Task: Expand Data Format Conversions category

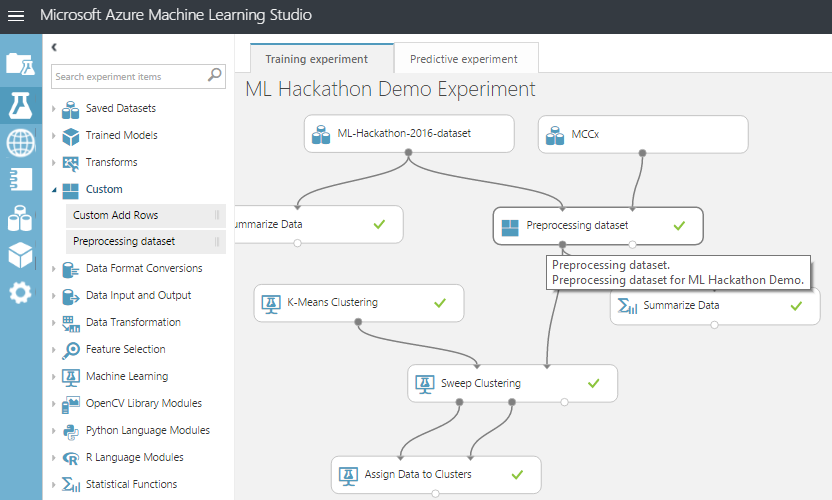Action: 54,269
